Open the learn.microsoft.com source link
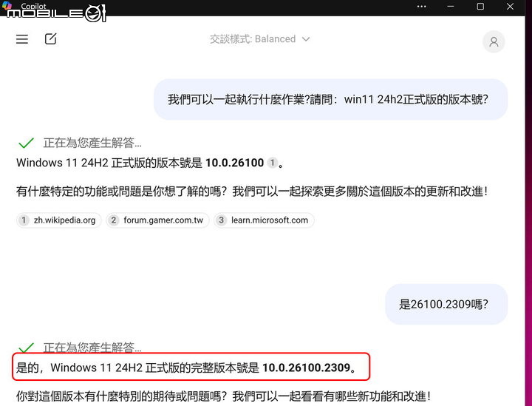 264,220
